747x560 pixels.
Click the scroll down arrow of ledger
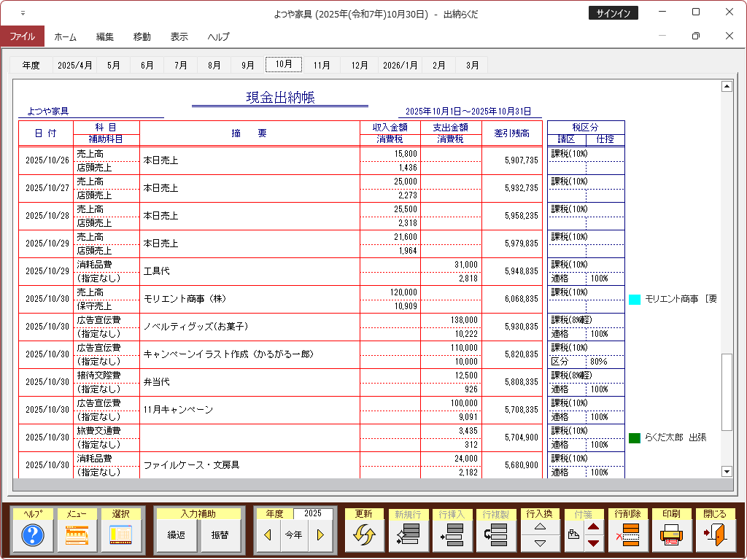[726, 472]
